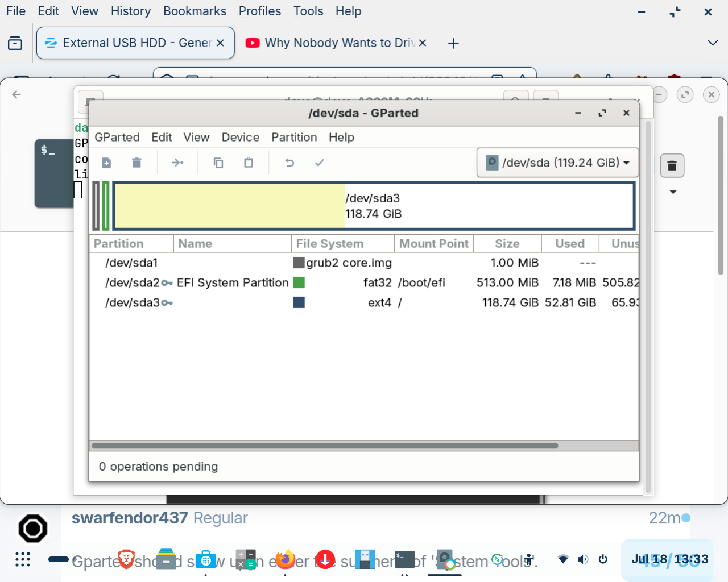Image resolution: width=728 pixels, height=582 pixels.
Task: Open the browser File menu
Action: coord(15,11)
